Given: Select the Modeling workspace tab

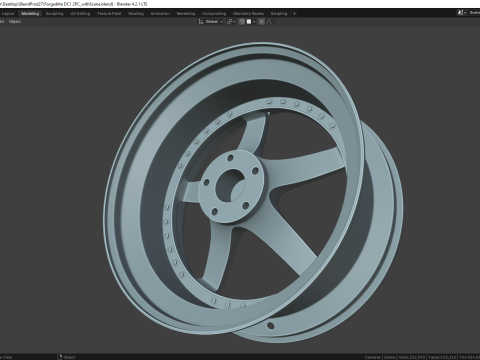Looking at the screenshot, I should [30, 14].
